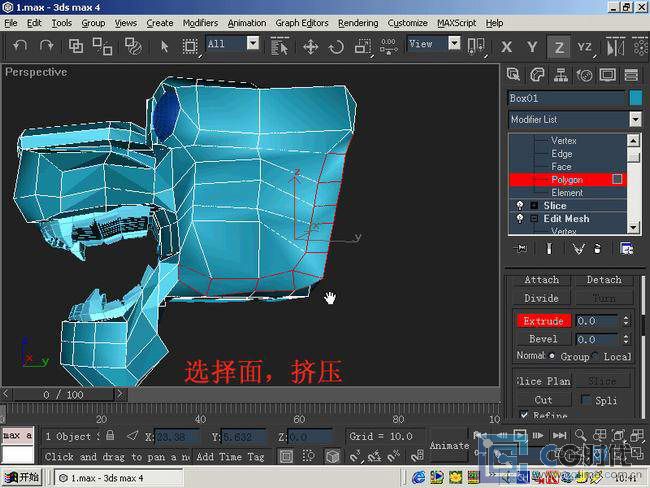
Task: Select the Group normal radio button
Action: (x=552, y=356)
